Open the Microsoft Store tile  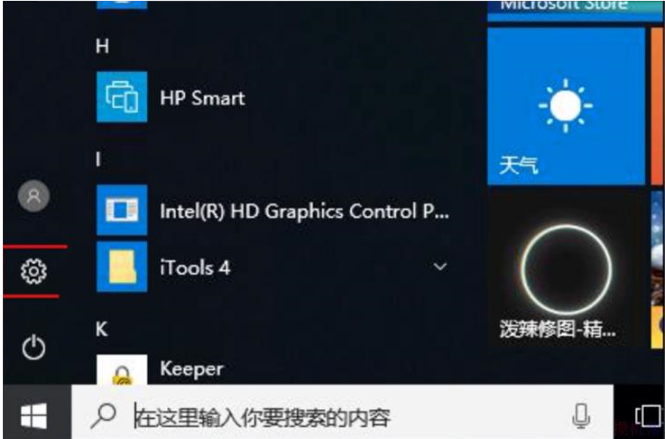pos(565,8)
